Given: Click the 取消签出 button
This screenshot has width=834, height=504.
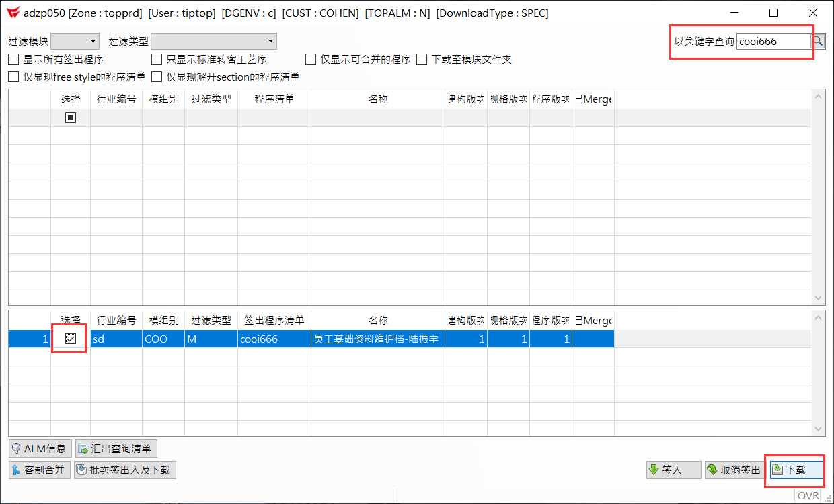Looking at the screenshot, I should [x=733, y=470].
